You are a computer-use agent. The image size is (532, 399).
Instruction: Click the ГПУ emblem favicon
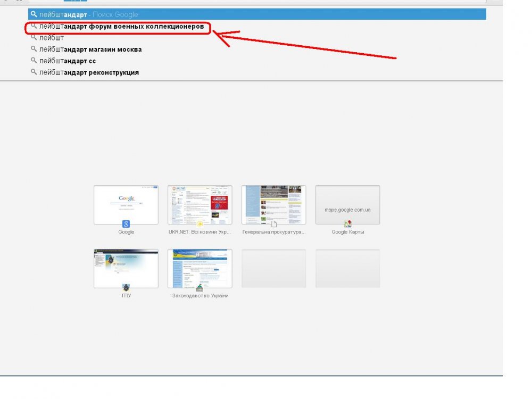coord(126,288)
